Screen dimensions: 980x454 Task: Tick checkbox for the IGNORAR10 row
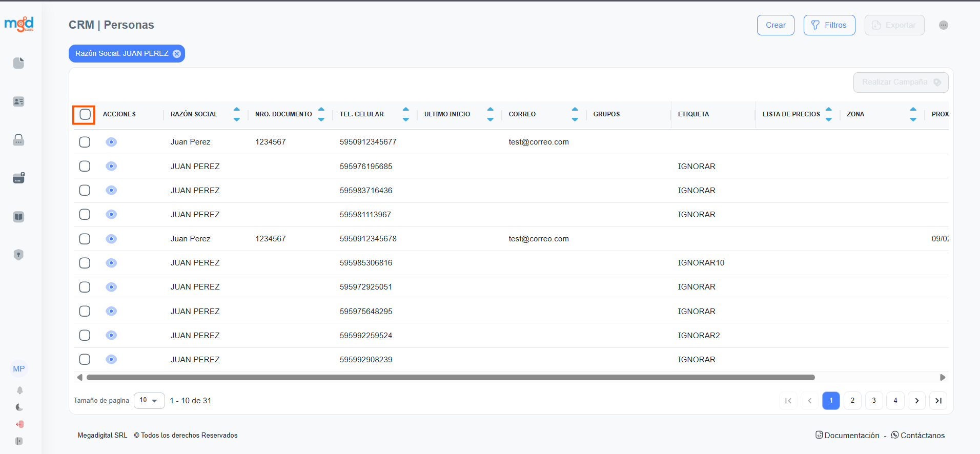pyautogui.click(x=85, y=263)
